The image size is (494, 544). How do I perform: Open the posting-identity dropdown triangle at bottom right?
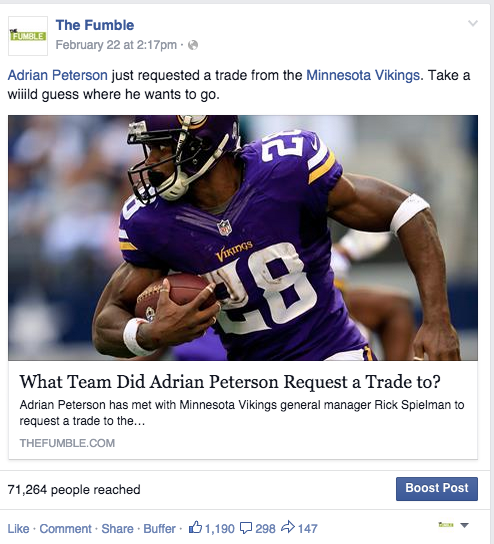(x=465, y=525)
